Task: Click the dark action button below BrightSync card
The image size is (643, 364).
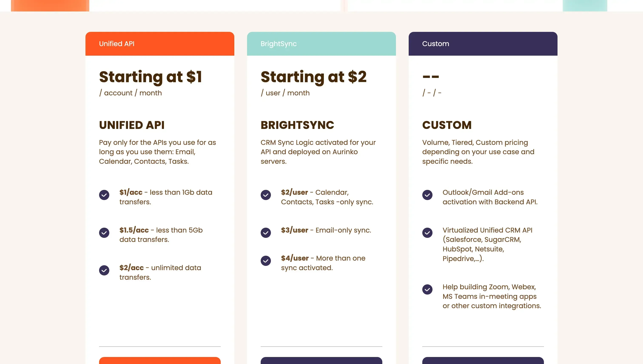Action: [x=321, y=362]
